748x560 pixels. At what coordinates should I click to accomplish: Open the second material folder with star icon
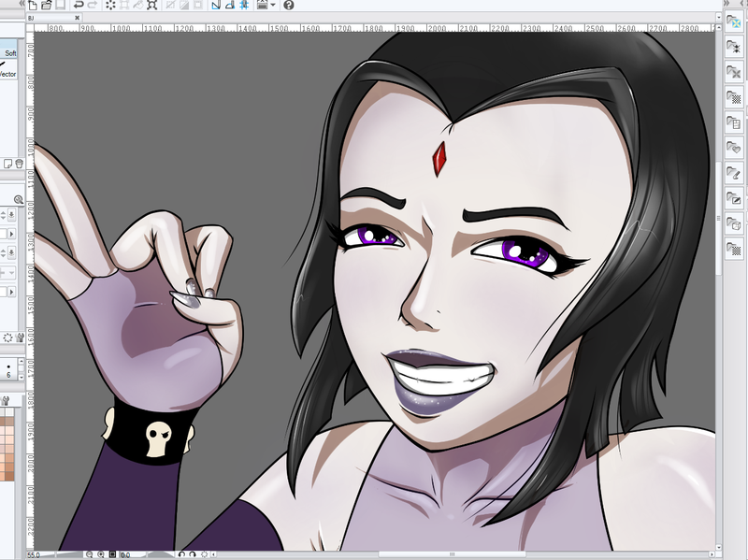[734, 47]
